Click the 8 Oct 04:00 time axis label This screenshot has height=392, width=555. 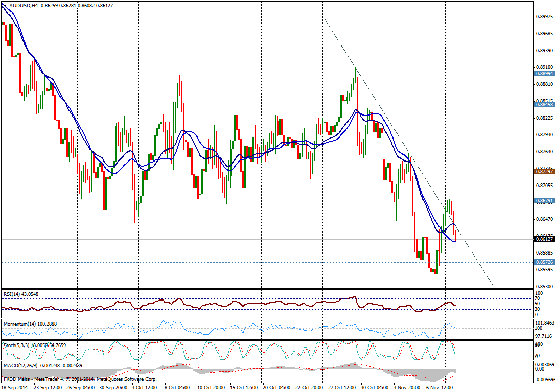click(x=178, y=388)
